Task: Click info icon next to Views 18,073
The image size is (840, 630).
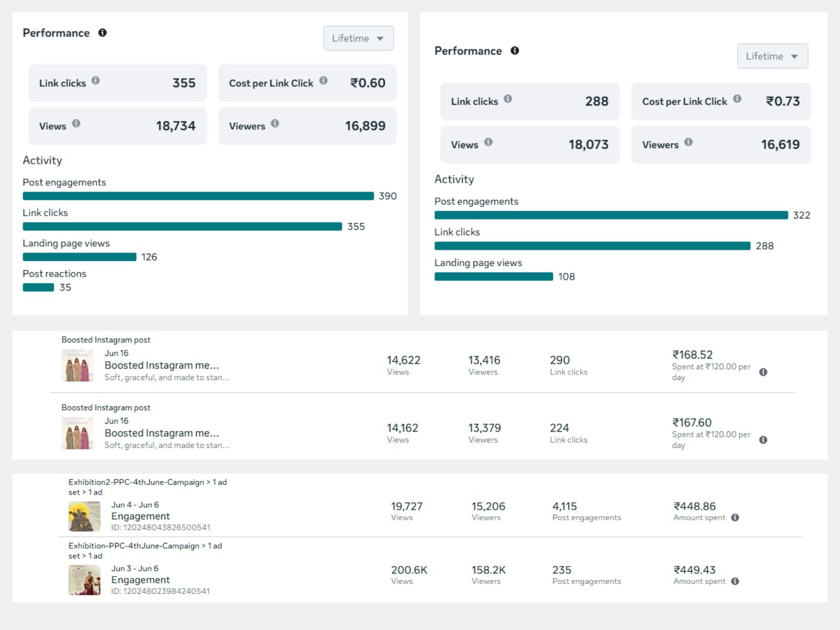Action: pos(488,142)
